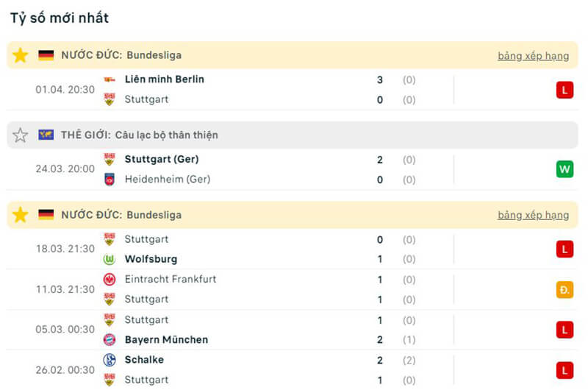Click the Heidenheim club crest

[110, 180]
